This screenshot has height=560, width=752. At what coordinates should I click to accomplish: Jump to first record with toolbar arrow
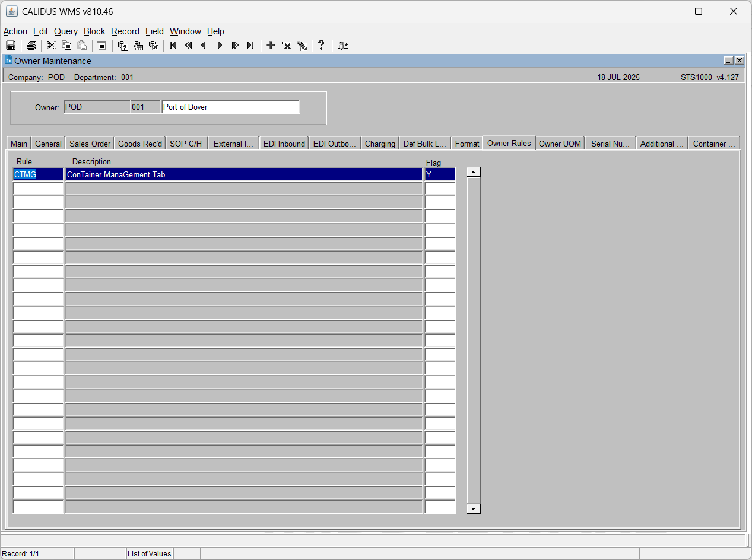click(173, 46)
